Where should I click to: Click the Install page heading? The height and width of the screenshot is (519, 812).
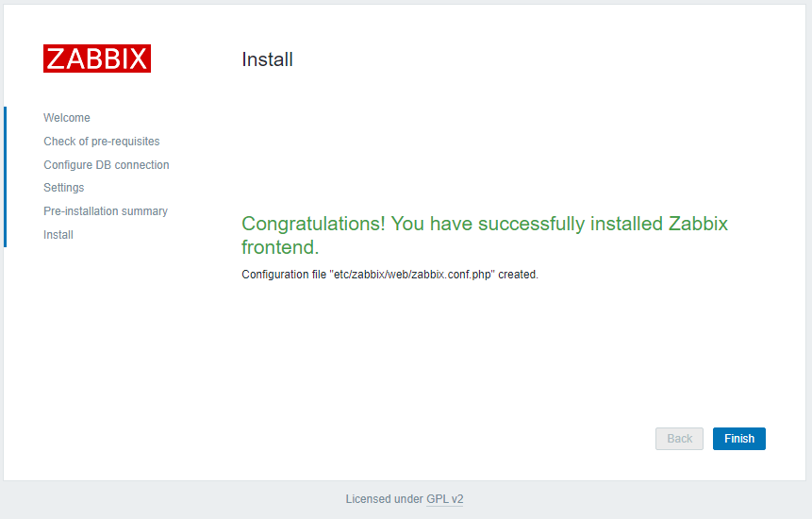pos(267,59)
